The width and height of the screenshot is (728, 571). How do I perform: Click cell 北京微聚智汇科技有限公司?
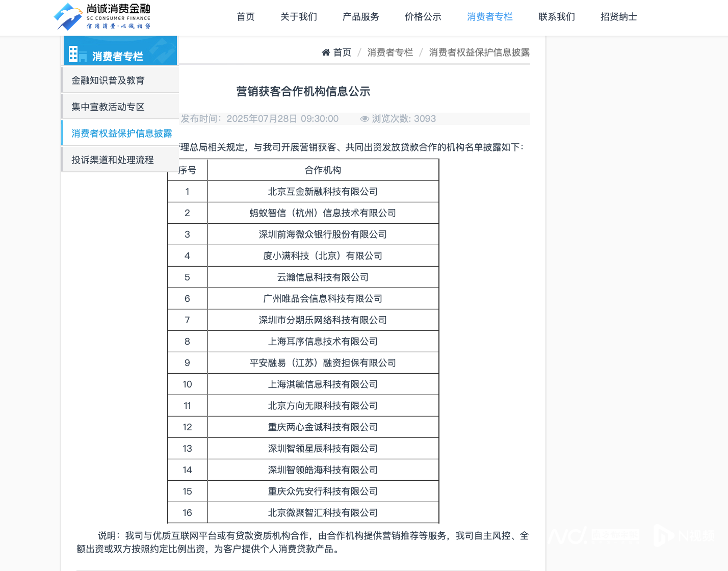[x=323, y=512]
